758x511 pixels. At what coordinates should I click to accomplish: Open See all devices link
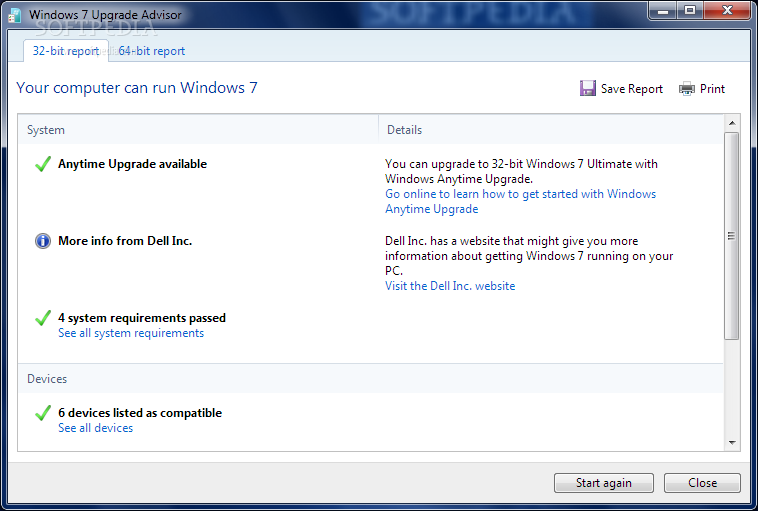tap(95, 428)
